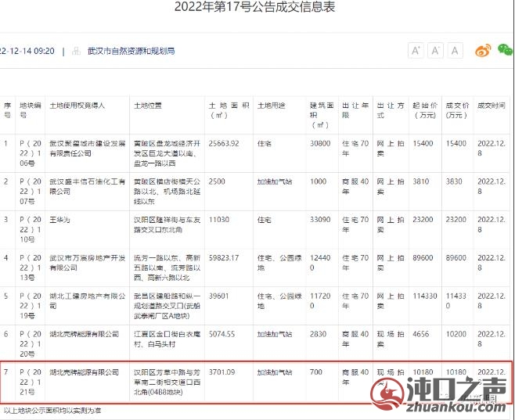The height and width of the screenshot is (420, 515).
Task: Click the publish timestamp ending 12-14 09:20
Action: tap(27, 51)
